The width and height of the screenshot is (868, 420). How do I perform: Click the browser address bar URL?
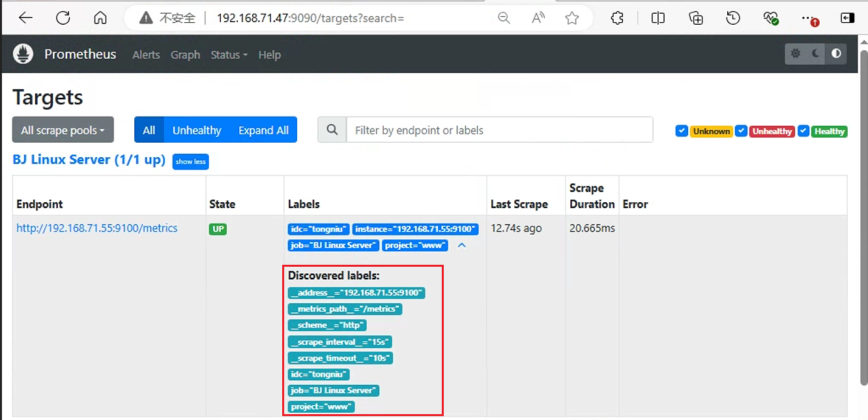[x=311, y=18]
